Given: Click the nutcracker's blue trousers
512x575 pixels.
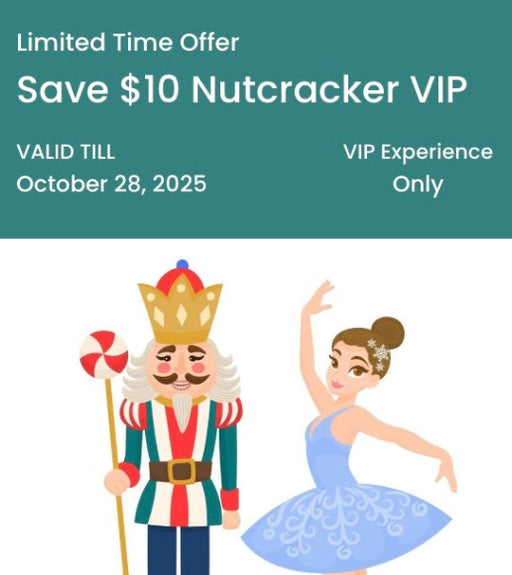Looking at the screenshot, I should point(179,550).
